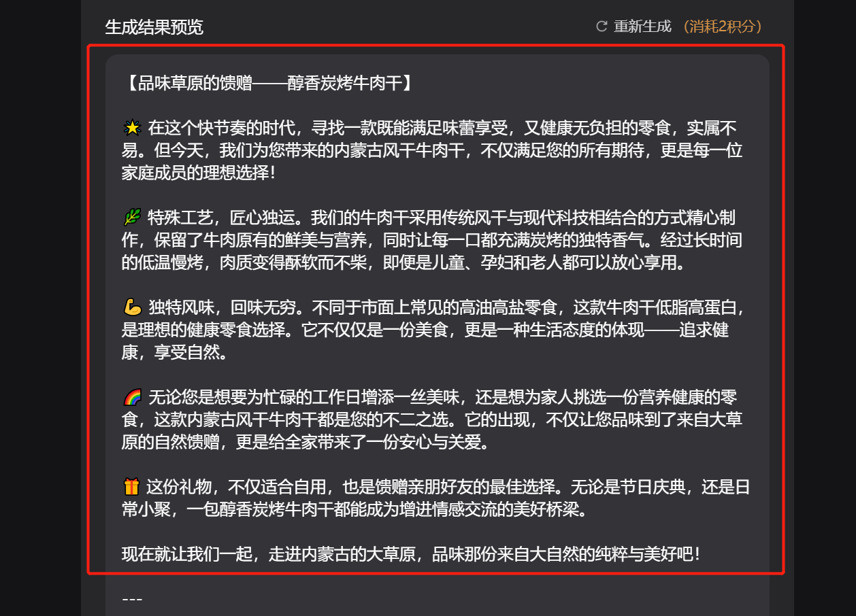The height and width of the screenshot is (616, 856).
Task: Click the （消耗2积分） cost note
Action: point(721,27)
